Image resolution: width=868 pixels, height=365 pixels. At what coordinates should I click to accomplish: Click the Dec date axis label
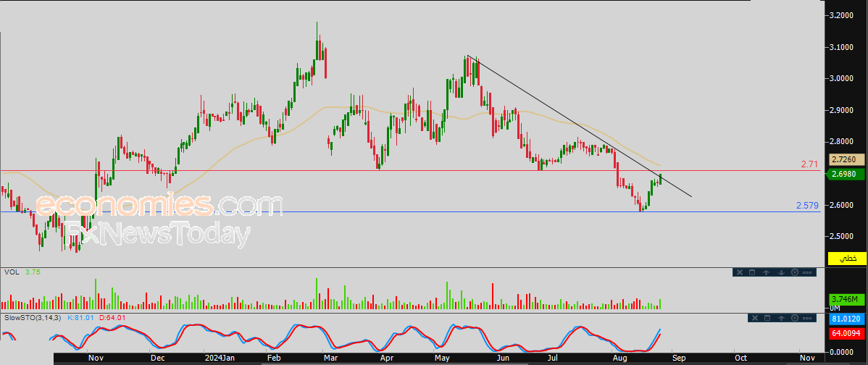(x=158, y=358)
